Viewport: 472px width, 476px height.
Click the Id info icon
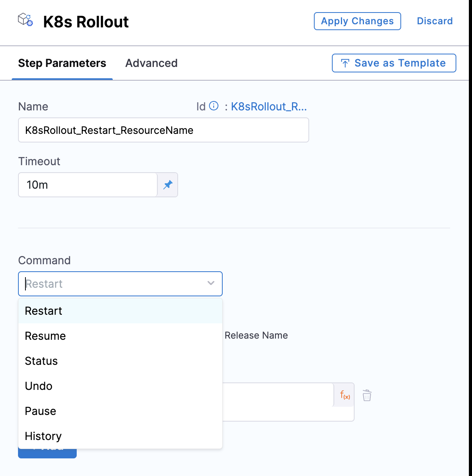click(x=214, y=106)
